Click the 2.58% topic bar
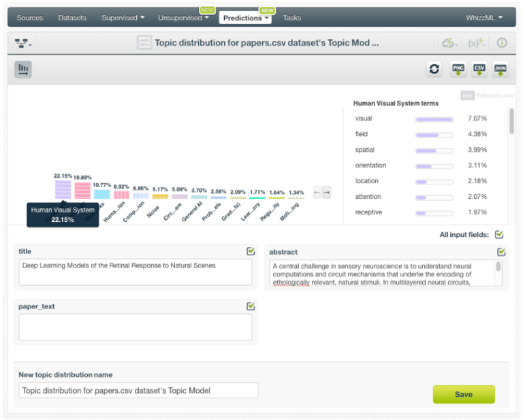Screen dimensions: 523x420 click(219, 197)
